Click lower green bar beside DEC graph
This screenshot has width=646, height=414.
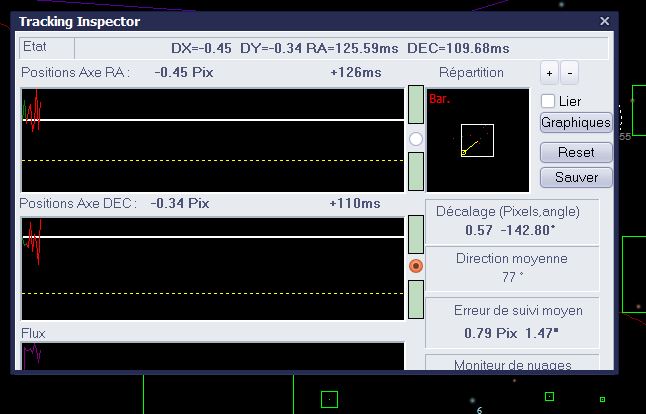[416, 299]
